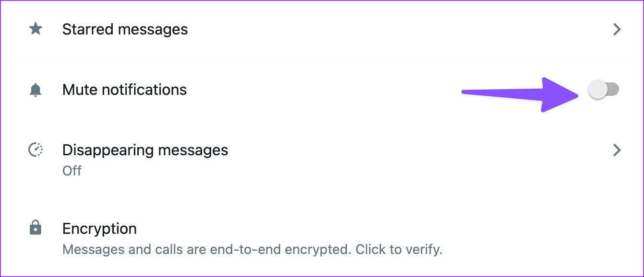
Task: Open the Starred messages menu entry
Action: click(125, 29)
